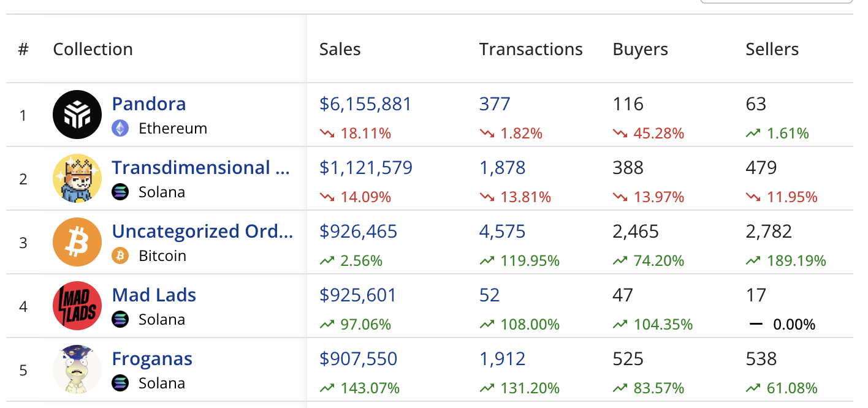Click the Mad Lads collection logo
Viewport: 868px width, 408px height.
pos(77,306)
